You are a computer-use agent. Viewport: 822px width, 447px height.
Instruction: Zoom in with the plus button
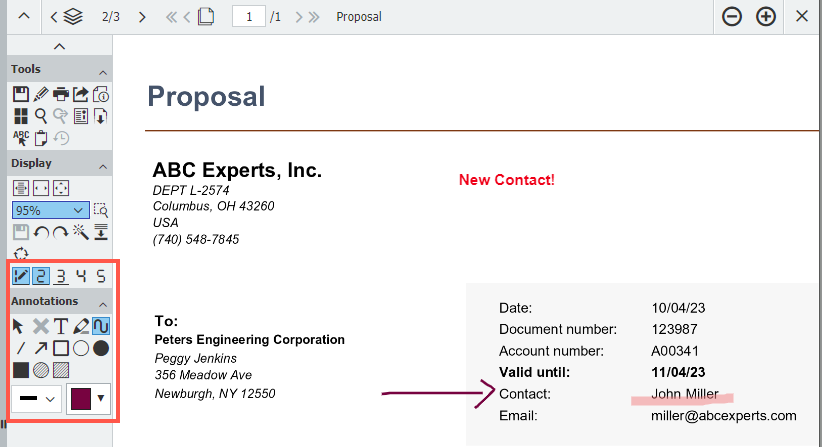[766, 17]
